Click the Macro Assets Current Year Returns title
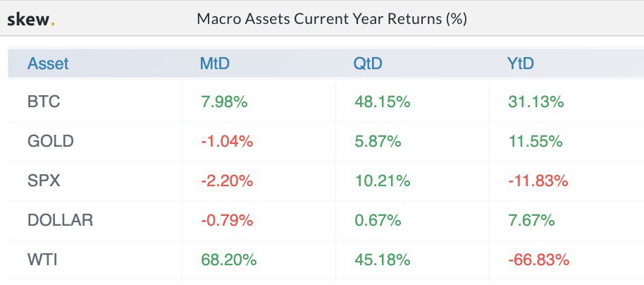Image resolution: width=644 pixels, height=285 pixels. 332,19
